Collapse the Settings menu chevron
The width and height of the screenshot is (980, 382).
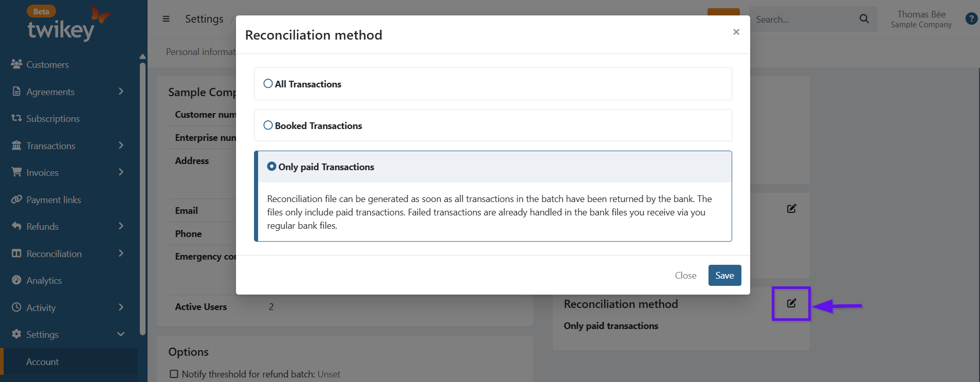click(121, 334)
